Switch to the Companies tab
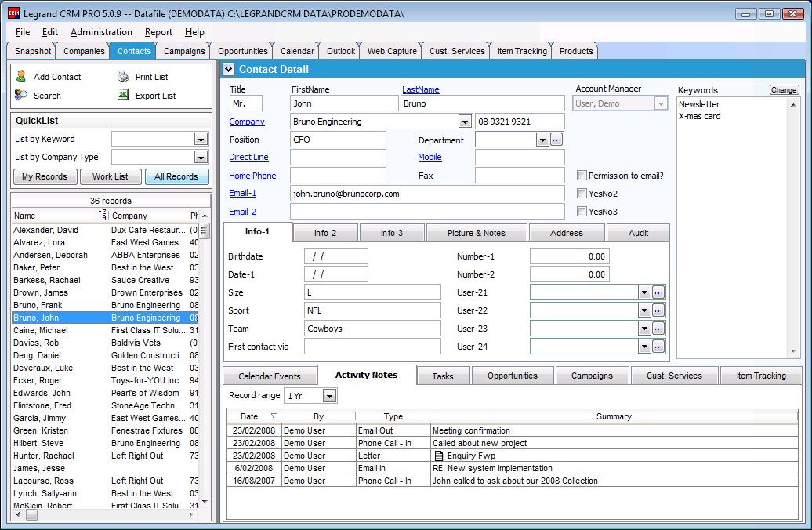The image size is (812, 530). pos(84,51)
